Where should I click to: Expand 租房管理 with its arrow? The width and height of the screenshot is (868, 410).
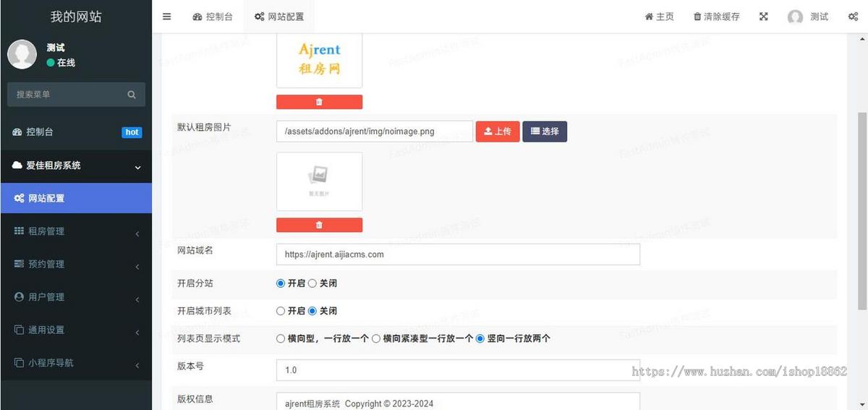pyautogui.click(x=137, y=234)
